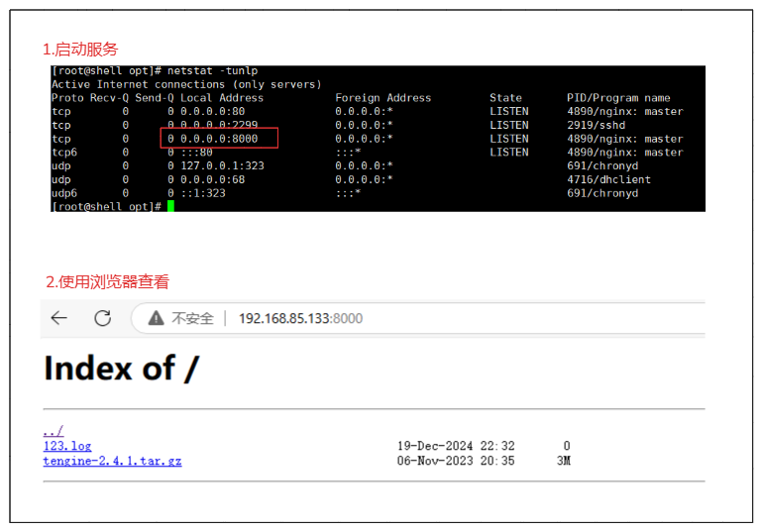This screenshot has width=762, height=532.
Task: Click the 127.0.0.1:323 local address
Action: pos(222,166)
